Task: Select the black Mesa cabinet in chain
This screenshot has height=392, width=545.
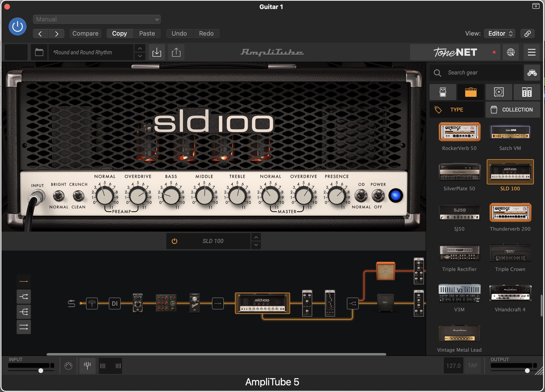Action: tap(385, 303)
